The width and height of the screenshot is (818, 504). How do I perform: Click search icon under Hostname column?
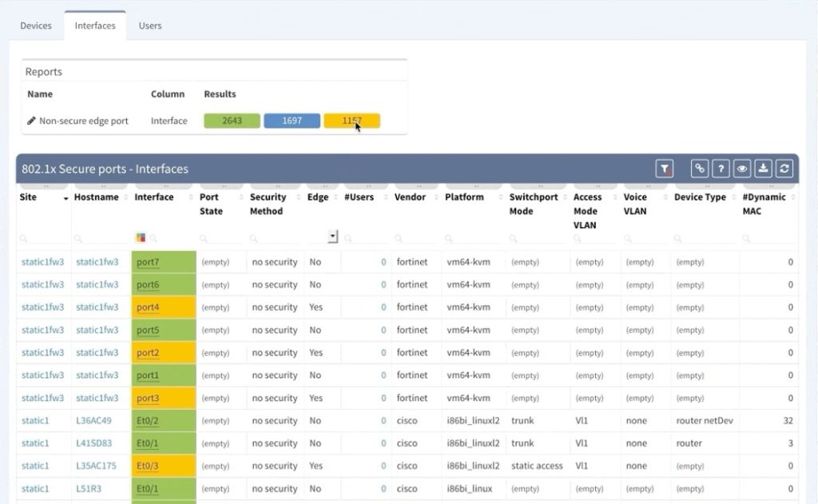pyautogui.click(x=78, y=238)
